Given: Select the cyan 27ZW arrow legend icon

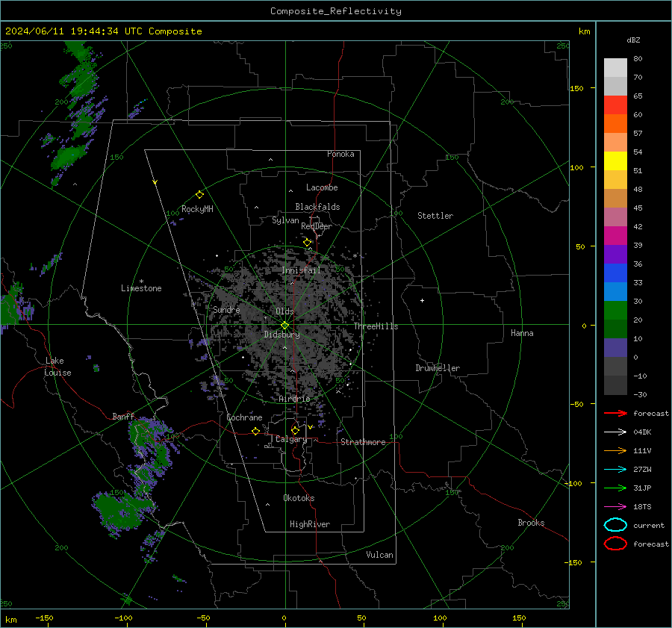Looking at the screenshot, I should tap(615, 470).
